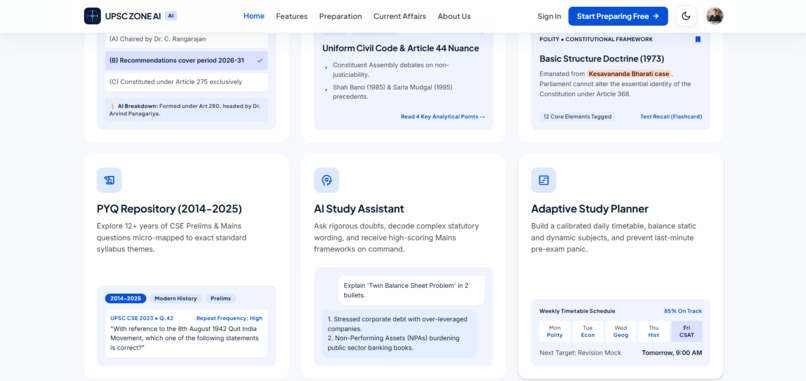The width and height of the screenshot is (806, 381).
Task: Click Uniform Civil Code & Article 44 Nuance title
Action: pyautogui.click(x=400, y=48)
